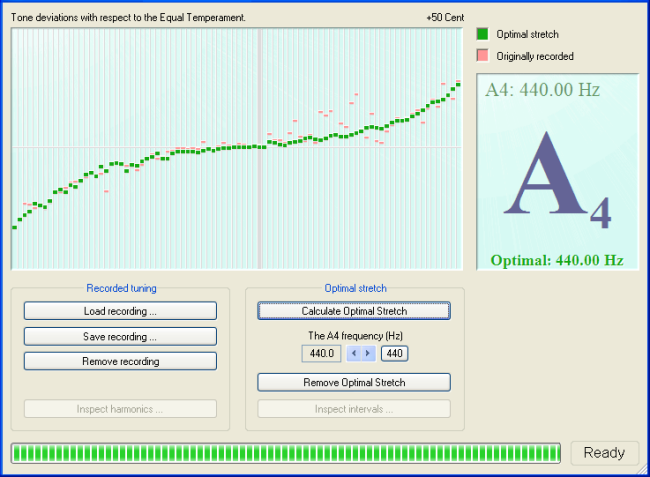Click the Ready status indicator

click(x=604, y=453)
